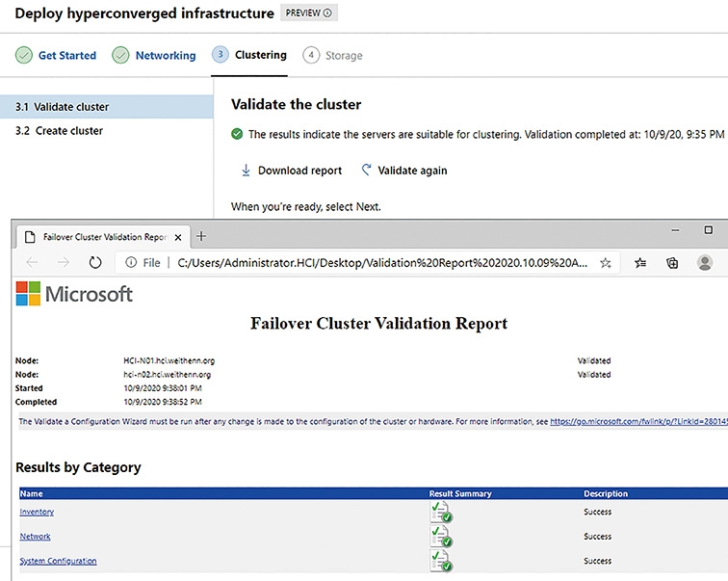
Task: Open the Inventory category link
Action: [x=37, y=512]
